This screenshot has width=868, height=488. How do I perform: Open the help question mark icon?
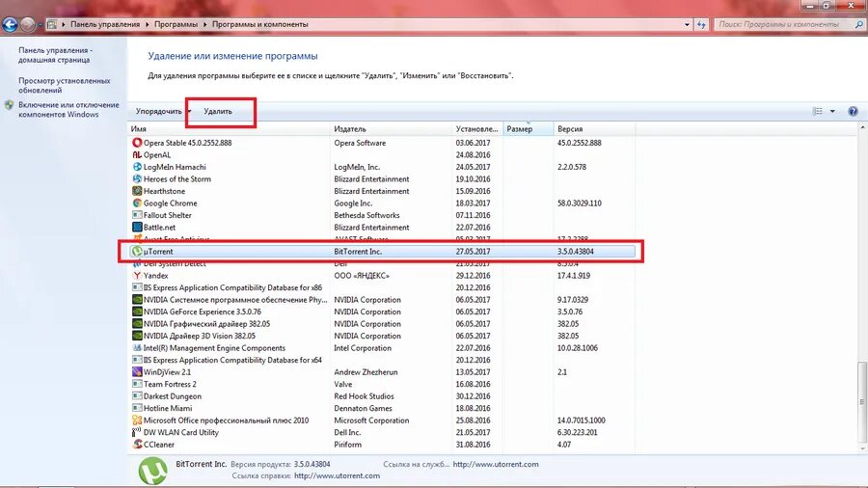[x=853, y=111]
